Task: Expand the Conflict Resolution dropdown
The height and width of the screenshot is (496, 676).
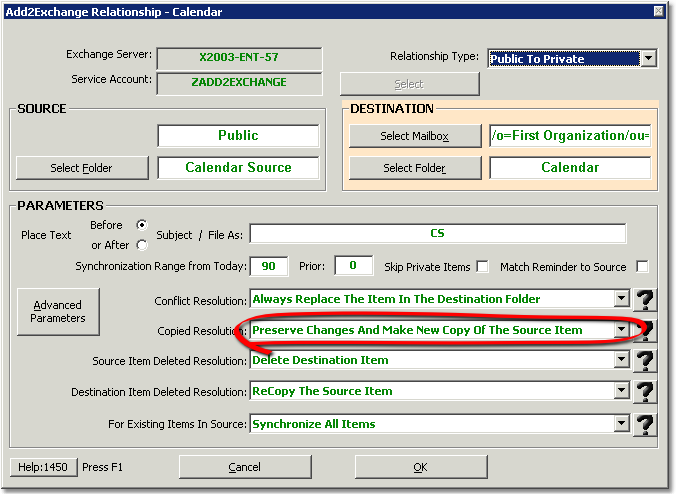Action: [x=621, y=298]
